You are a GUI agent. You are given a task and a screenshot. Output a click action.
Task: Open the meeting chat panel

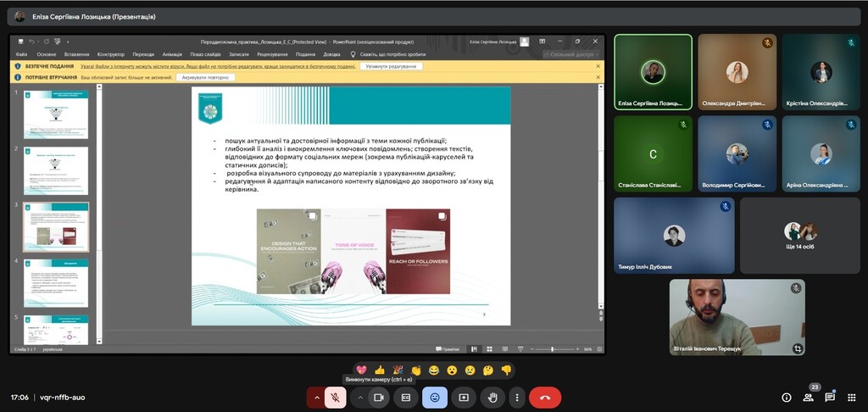830,397
